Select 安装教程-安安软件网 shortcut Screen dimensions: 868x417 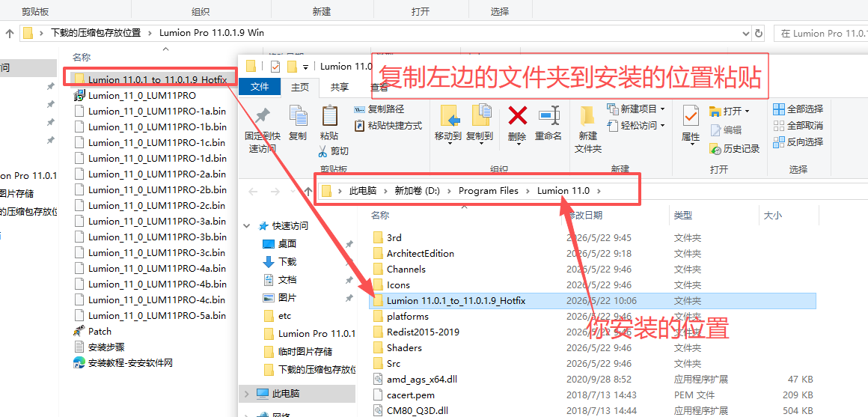pos(130,363)
